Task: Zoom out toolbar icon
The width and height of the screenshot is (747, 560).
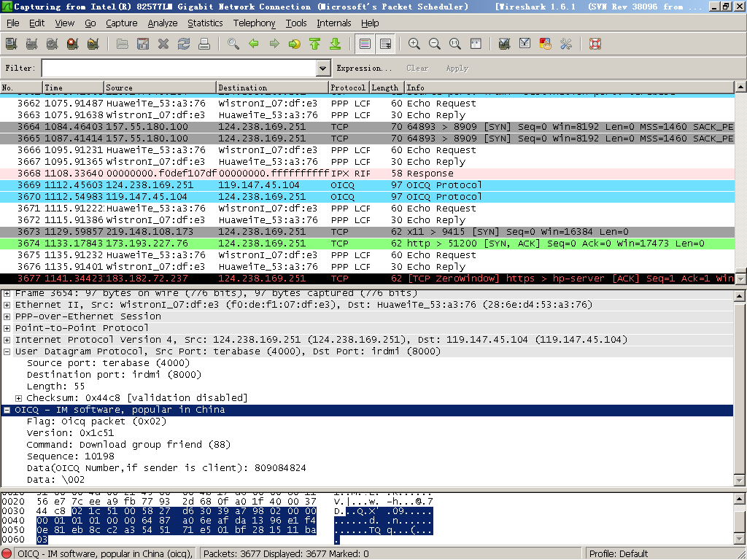Action: pos(435,44)
